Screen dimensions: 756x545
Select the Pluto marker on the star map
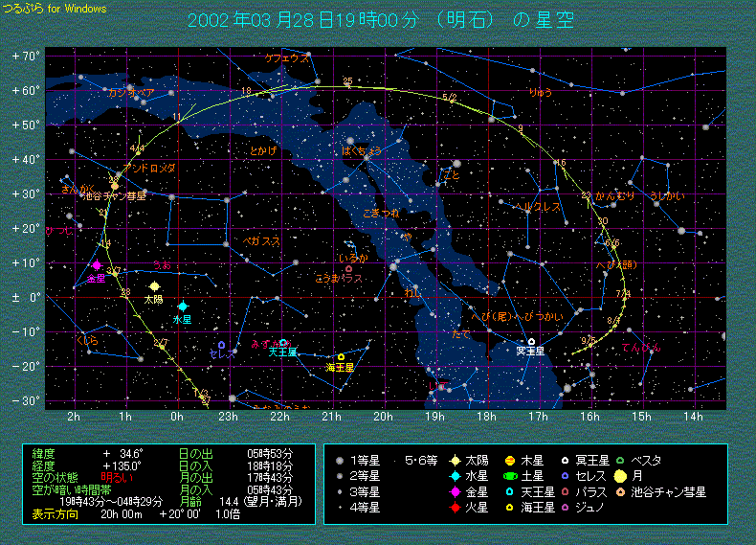pyautogui.click(x=531, y=342)
